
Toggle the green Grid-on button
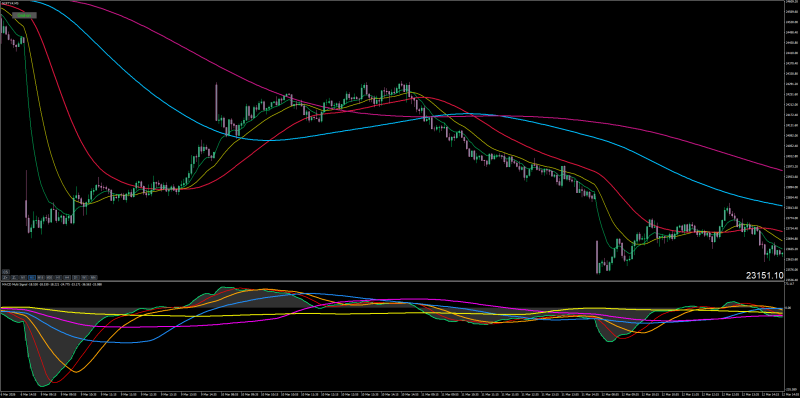pyautogui.click(x=24, y=15)
